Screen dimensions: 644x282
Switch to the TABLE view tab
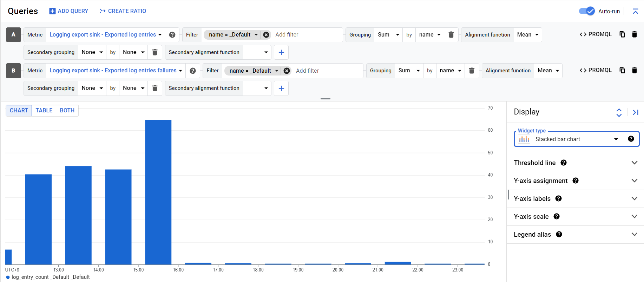coord(44,111)
